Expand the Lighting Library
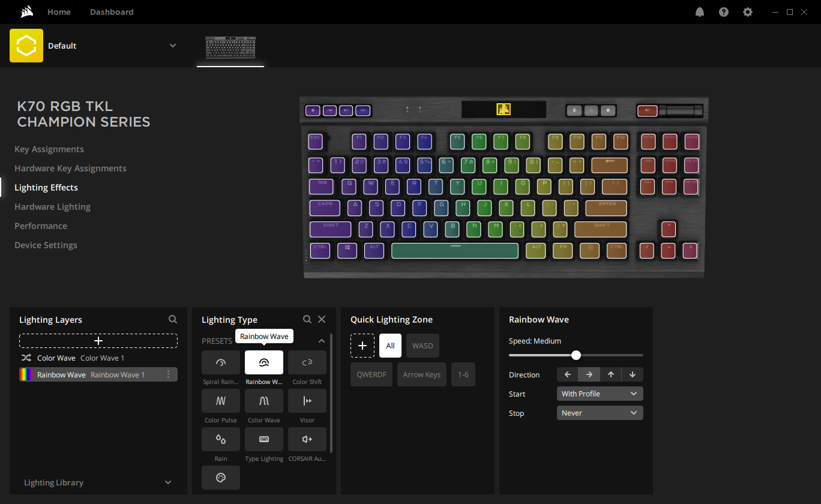The image size is (821, 504). [168, 482]
